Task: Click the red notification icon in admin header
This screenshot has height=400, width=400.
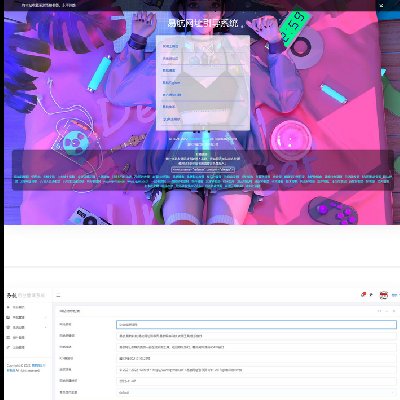Action: pos(363,295)
